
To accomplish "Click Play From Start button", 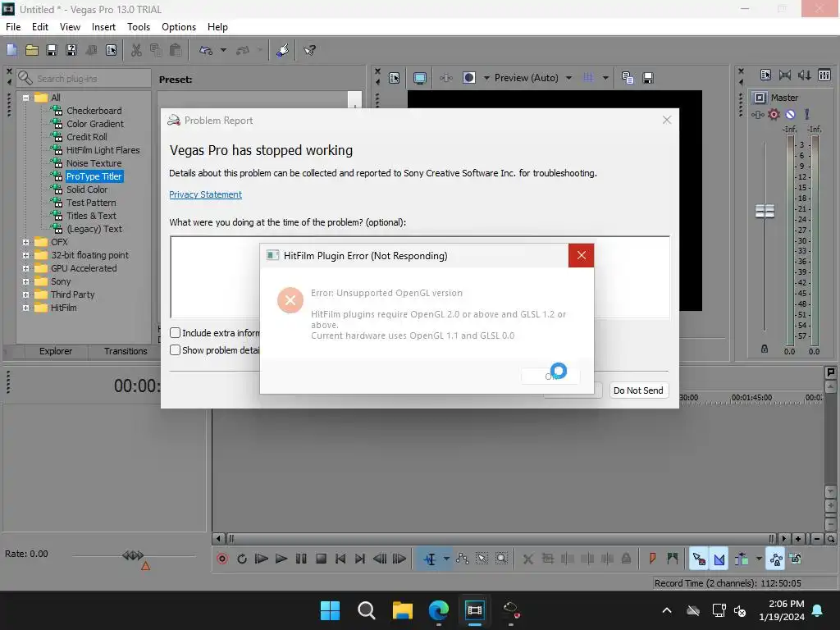I will [262, 559].
